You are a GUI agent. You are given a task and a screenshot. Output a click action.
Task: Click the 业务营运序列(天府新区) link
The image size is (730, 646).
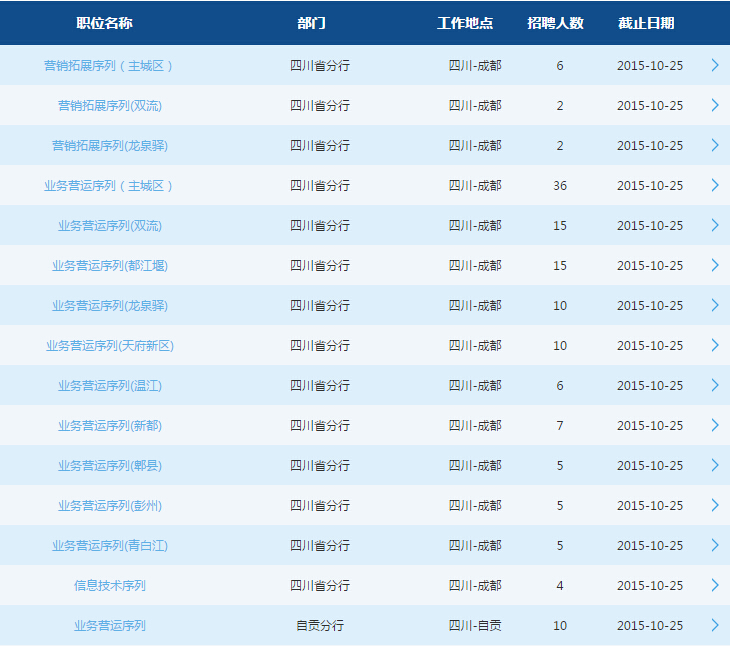click(x=109, y=346)
